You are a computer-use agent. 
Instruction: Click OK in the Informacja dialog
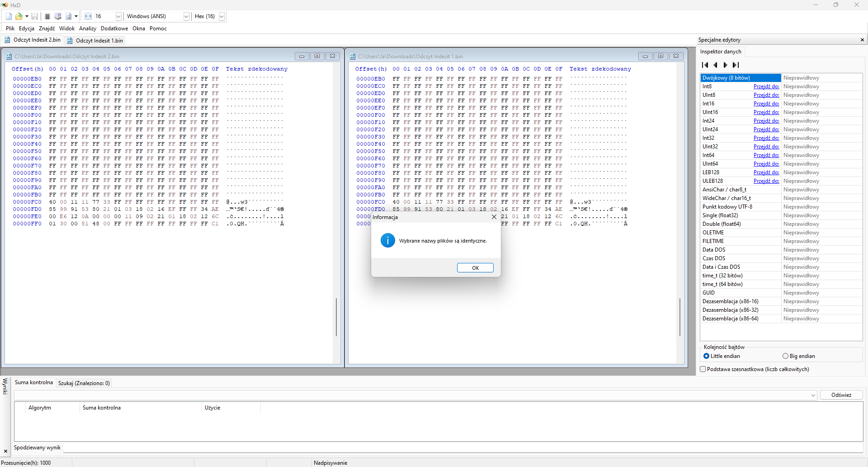475,268
